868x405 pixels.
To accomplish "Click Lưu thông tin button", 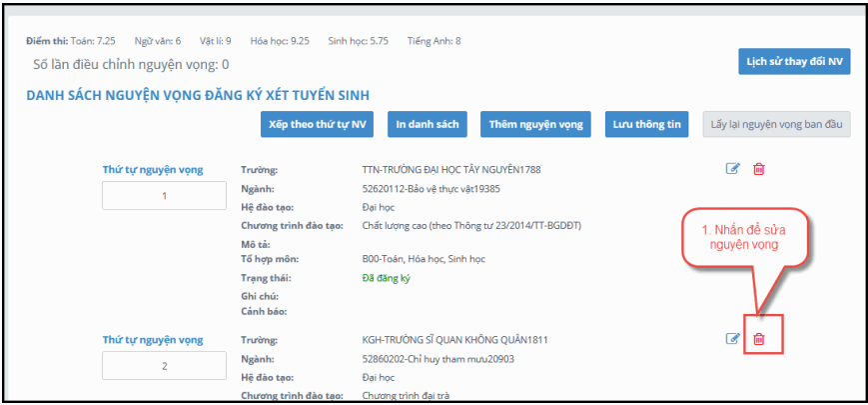I will 646,124.
